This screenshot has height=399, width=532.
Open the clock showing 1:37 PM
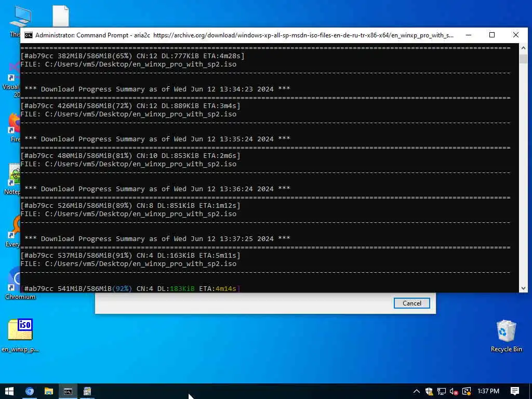[488, 391]
